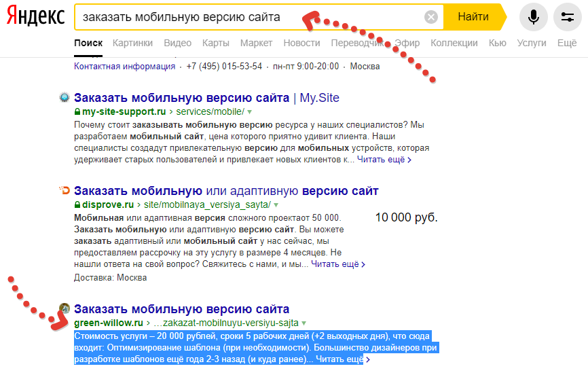Click the green-willow.ru result favicon

pos(65,308)
